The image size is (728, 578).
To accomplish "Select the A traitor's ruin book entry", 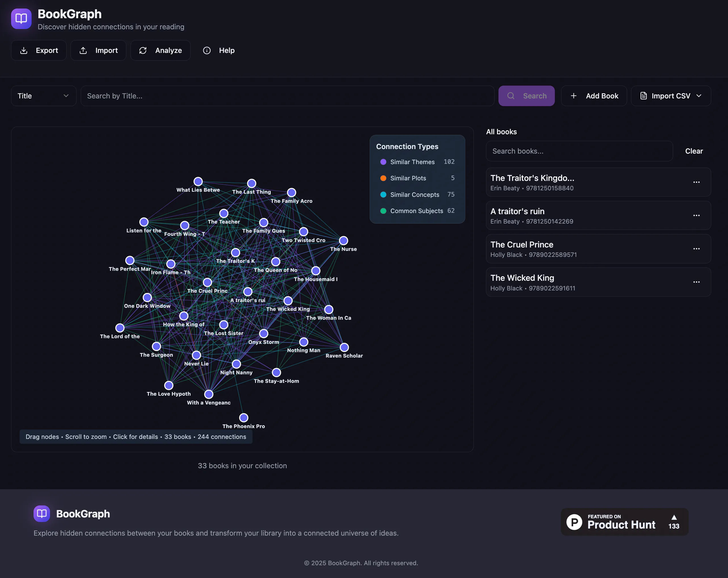I will [598, 216].
